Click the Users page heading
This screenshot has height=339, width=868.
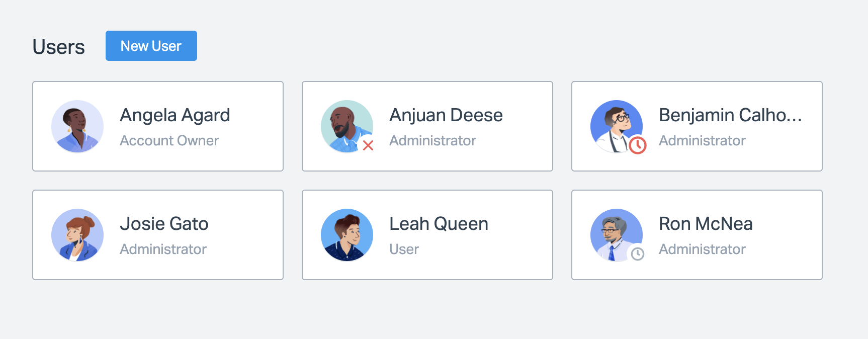[x=59, y=47]
